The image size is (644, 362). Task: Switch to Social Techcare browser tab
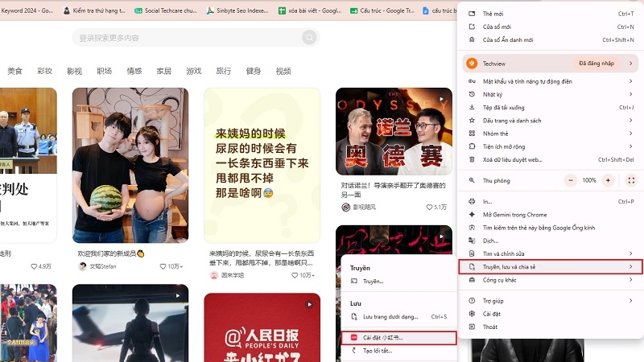(x=166, y=10)
